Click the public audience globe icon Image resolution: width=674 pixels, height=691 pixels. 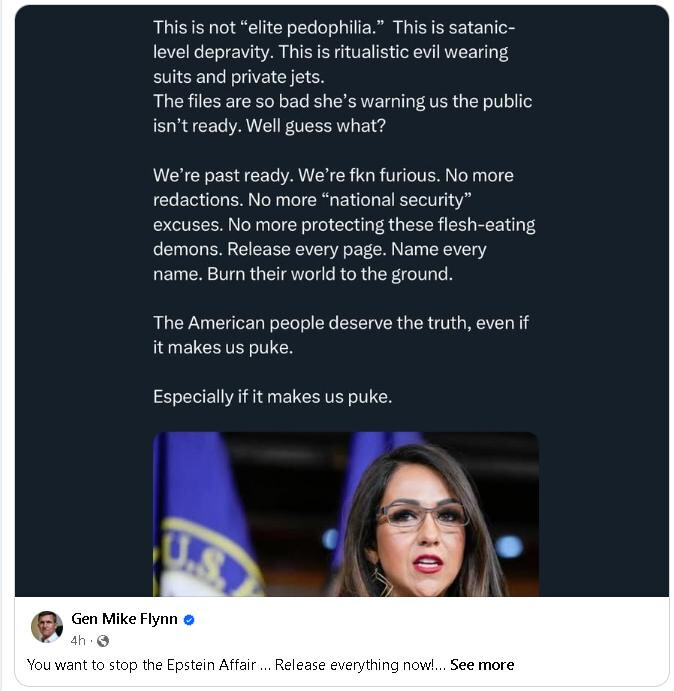103,641
